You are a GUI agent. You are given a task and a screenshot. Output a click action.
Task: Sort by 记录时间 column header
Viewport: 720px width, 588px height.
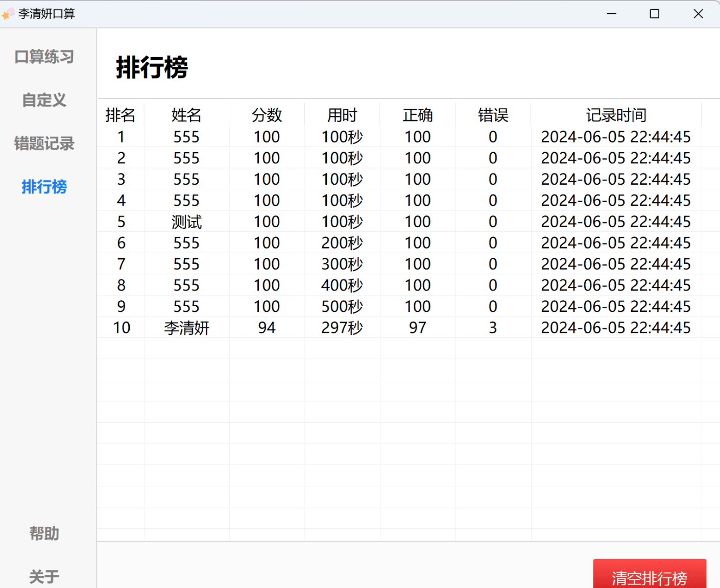point(616,115)
